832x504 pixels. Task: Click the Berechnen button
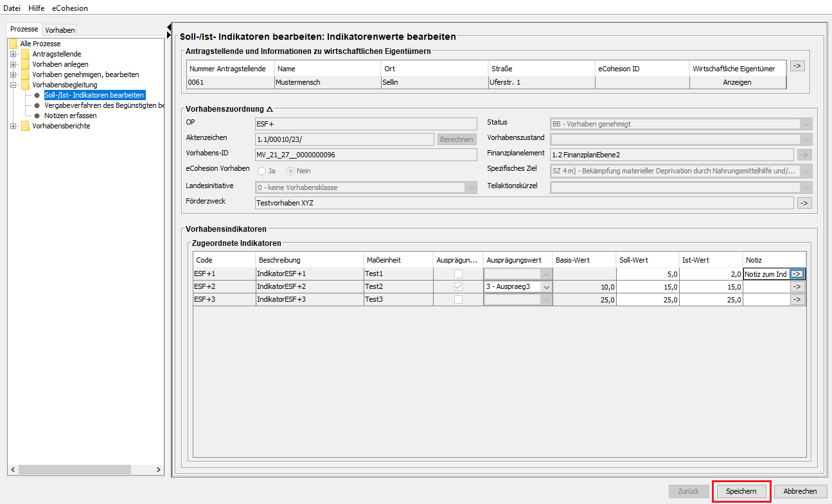tap(457, 139)
